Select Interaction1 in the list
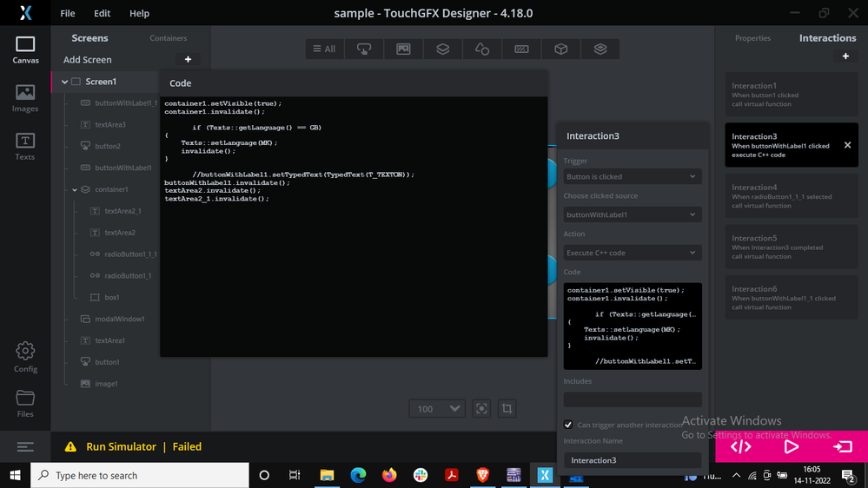Viewport: 868px width, 488px height. coord(792,95)
